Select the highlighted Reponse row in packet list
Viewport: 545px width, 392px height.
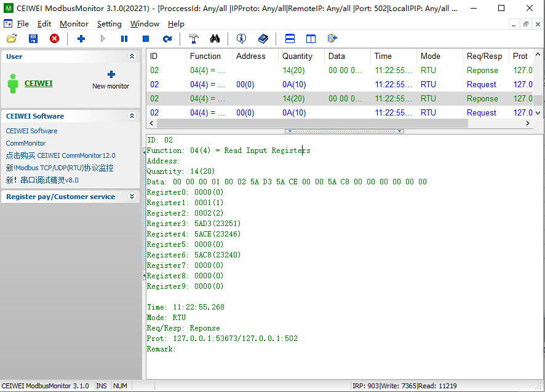click(x=340, y=98)
